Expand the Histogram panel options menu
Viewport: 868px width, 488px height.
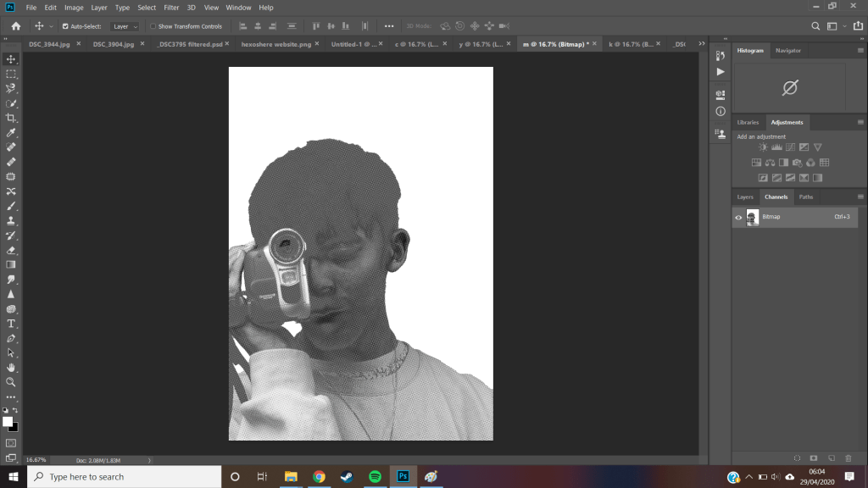tap(860, 51)
